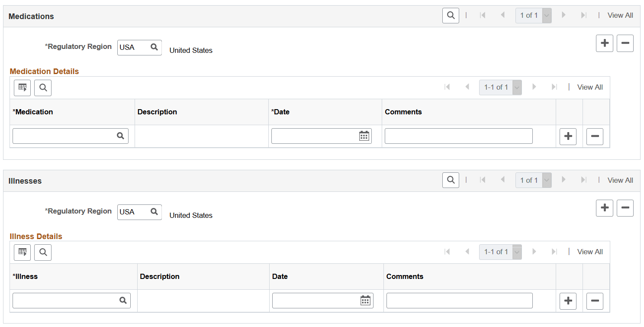Delete Medications row with minus button
This screenshot has width=644, height=327.
point(625,43)
